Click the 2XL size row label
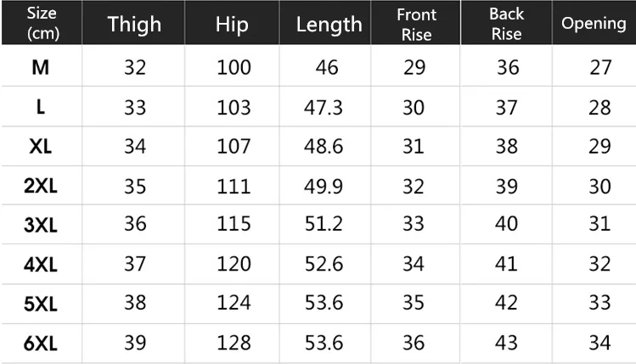The width and height of the screenshot is (636, 364). point(41,186)
